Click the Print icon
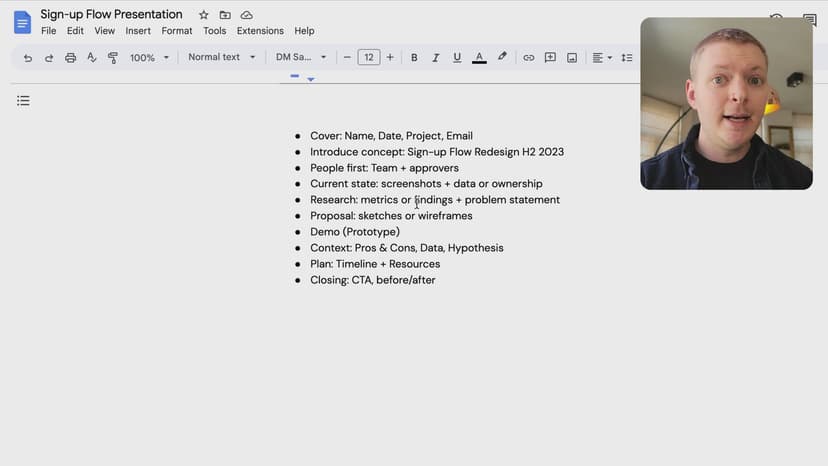The width and height of the screenshot is (828, 466). (70, 58)
